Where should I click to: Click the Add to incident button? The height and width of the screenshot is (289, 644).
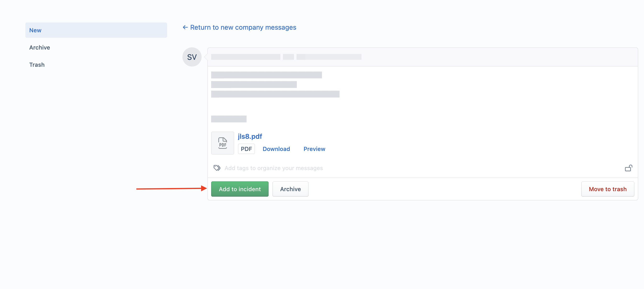click(240, 189)
